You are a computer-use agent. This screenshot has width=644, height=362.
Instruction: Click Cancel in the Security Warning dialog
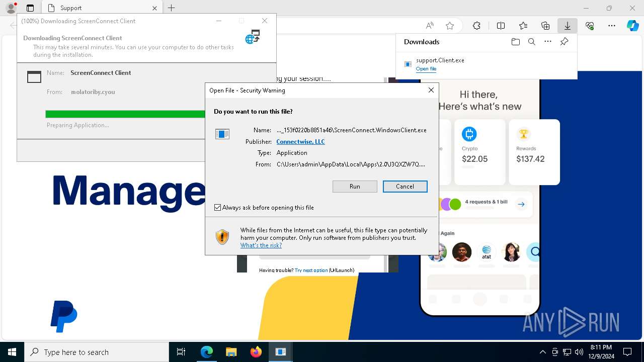(405, 187)
